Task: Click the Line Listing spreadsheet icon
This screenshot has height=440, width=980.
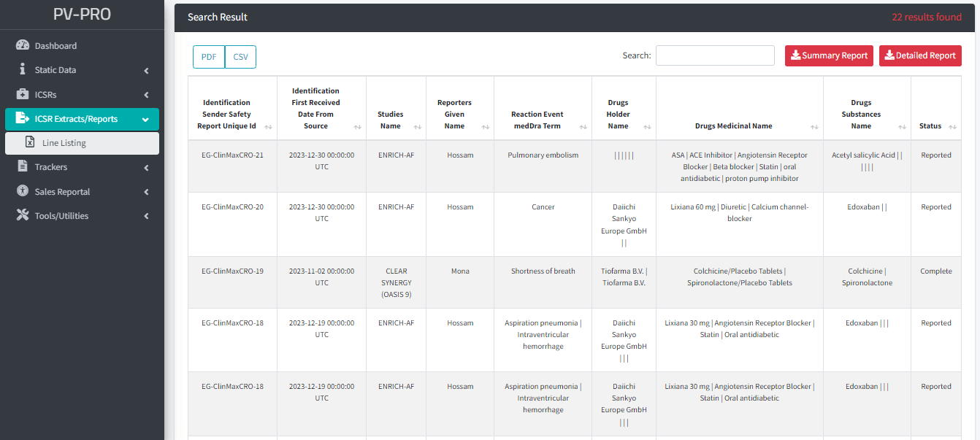Action: coord(30,143)
